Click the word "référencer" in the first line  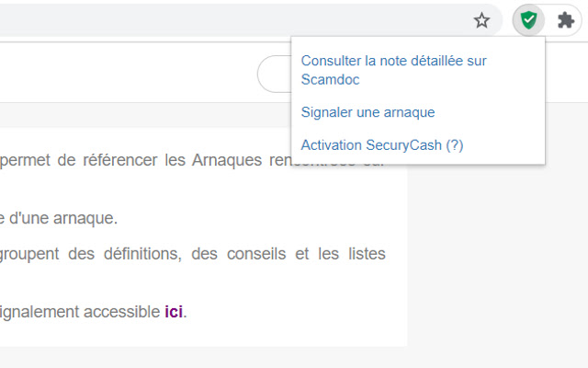point(116,160)
